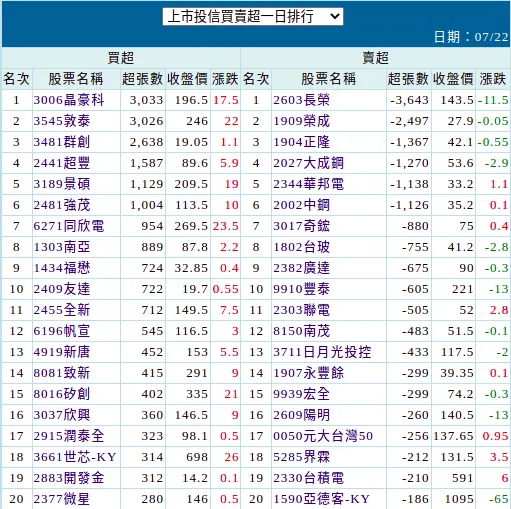Viewport: 511px width, 509px height.
Task: Click closing price 39.35
Action: (457, 373)
